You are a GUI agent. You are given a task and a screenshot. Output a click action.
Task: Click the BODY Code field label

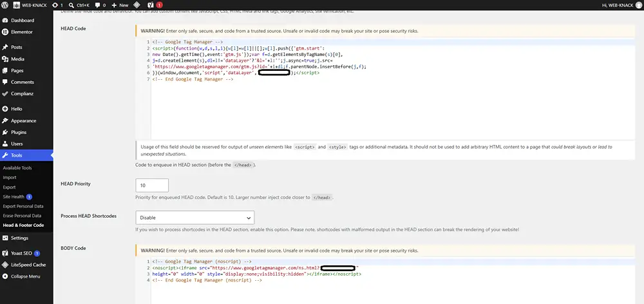tap(73, 248)
